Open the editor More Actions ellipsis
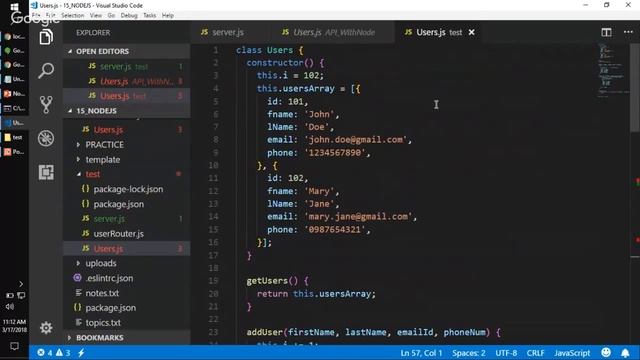 click(x=628, y=32)
